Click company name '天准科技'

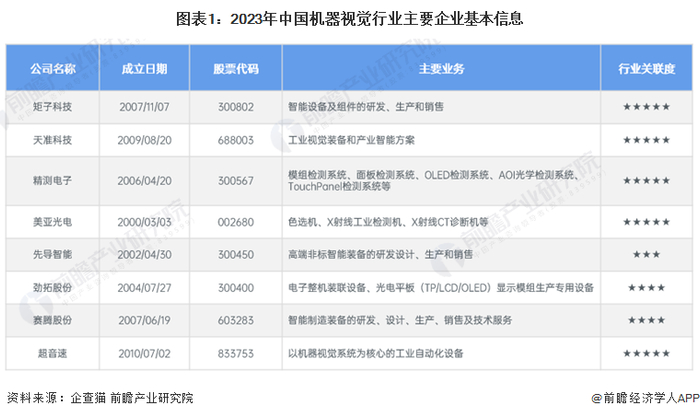pos(53,140)
